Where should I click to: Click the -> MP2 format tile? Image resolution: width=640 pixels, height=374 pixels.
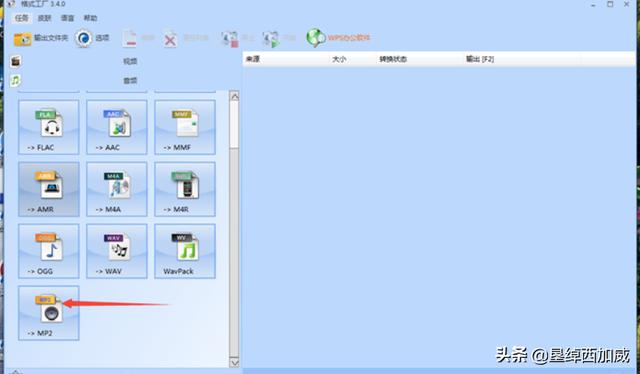coord(49,313)
